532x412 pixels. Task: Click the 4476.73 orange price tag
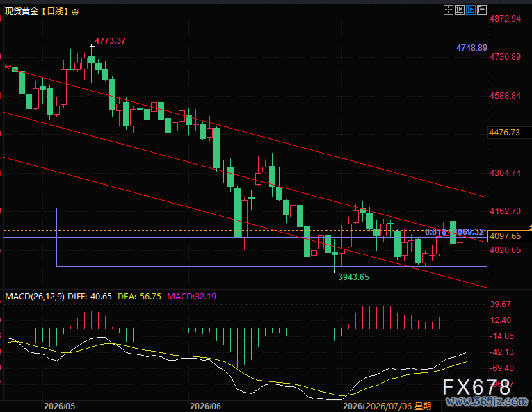coord(504,133)
